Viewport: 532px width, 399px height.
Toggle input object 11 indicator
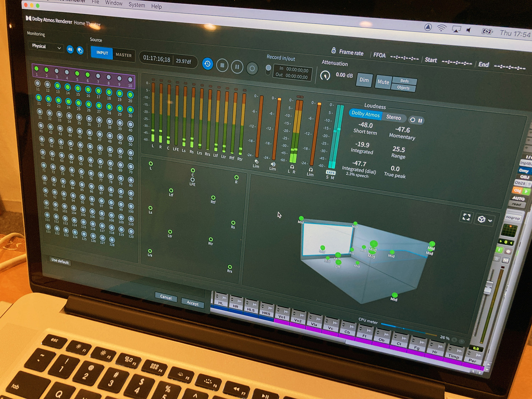[x=38, y=83]
